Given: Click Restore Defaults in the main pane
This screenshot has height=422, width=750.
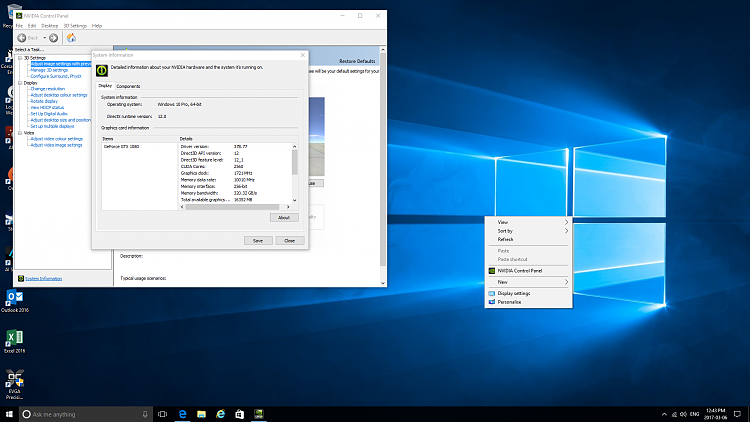Looking at the screenshot, I should coord(357,61).
